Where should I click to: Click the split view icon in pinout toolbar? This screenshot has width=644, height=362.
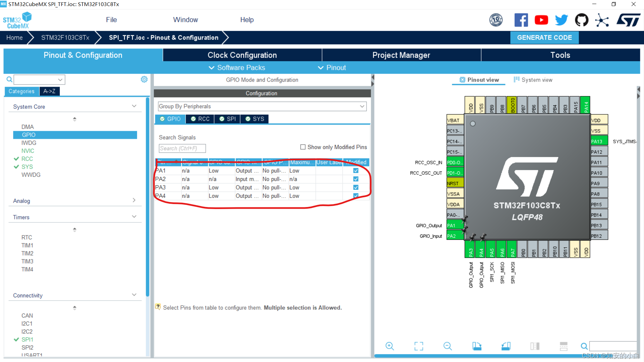[535, 346]
